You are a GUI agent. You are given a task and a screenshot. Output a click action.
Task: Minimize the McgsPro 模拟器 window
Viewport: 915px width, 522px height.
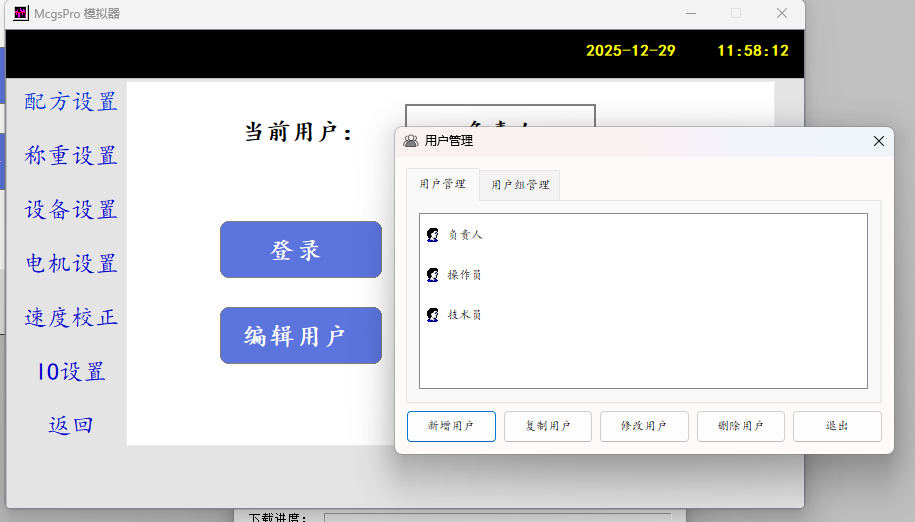coord(691,13)
